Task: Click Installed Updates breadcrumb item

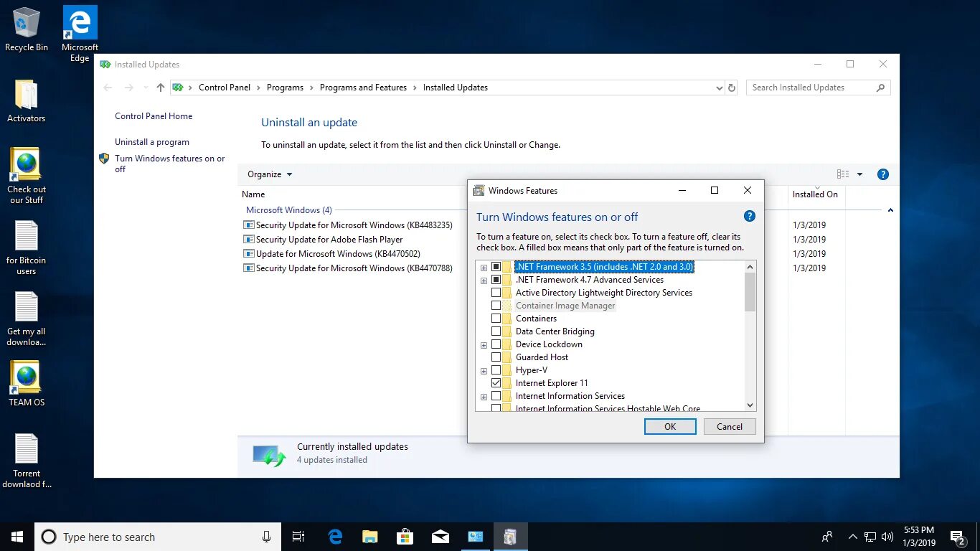Action: [x=456, y=88]
